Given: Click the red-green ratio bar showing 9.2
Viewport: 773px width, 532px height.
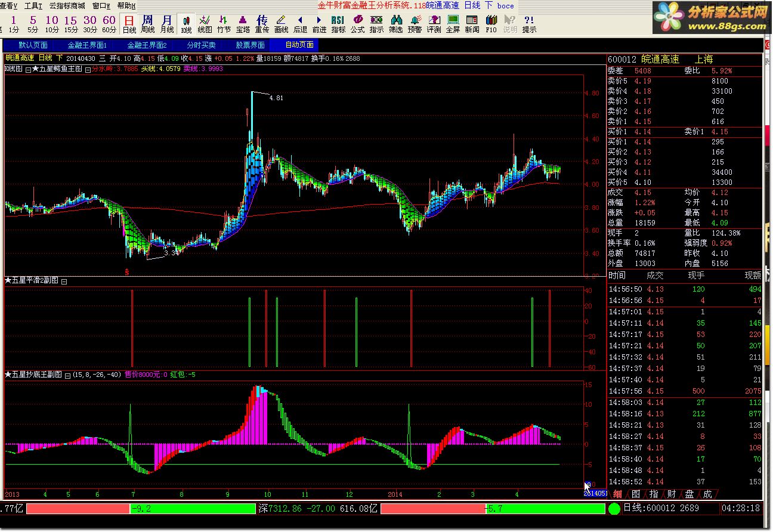Looking at the screenshot, I should click(x=141, y=509).
